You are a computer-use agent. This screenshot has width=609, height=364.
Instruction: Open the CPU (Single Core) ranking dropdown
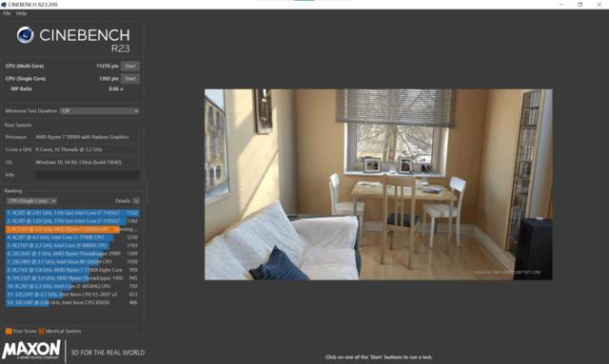click(x=31, y=201)
